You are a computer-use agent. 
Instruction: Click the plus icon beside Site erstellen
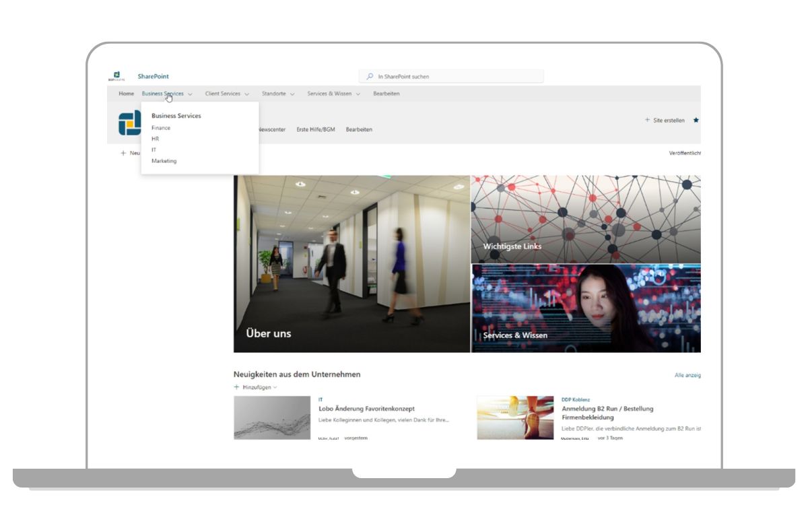tap(647, 121)
